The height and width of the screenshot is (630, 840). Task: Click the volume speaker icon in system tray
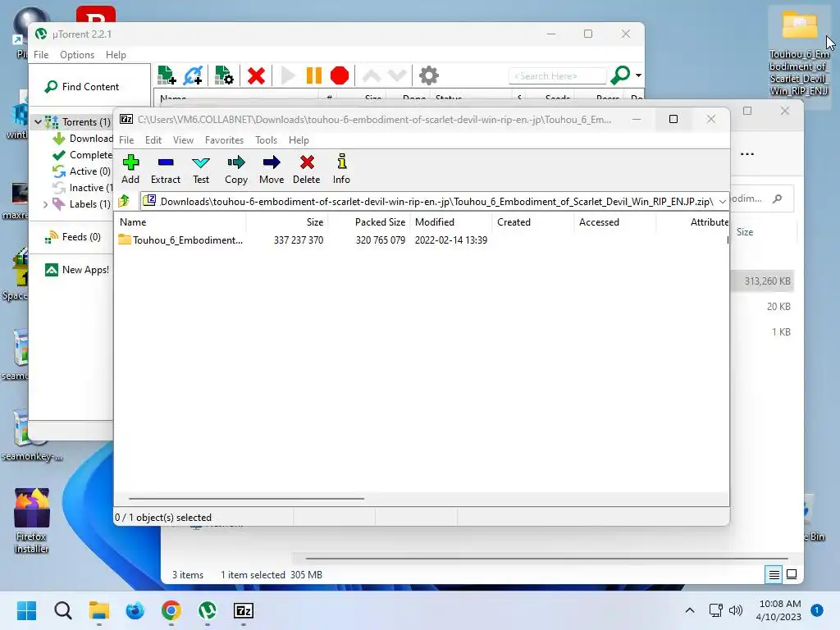[736, 610]
